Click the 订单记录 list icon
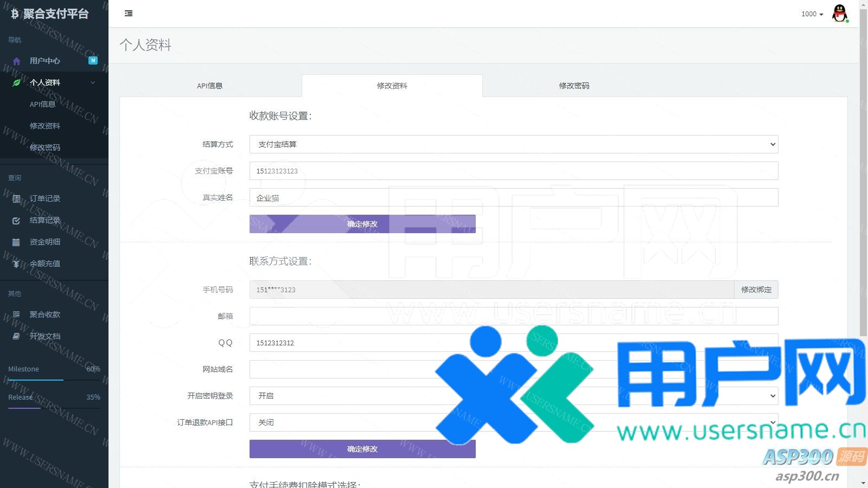Image resolution: width=868 pixels, height=488 pixels. tap(16, 199)
